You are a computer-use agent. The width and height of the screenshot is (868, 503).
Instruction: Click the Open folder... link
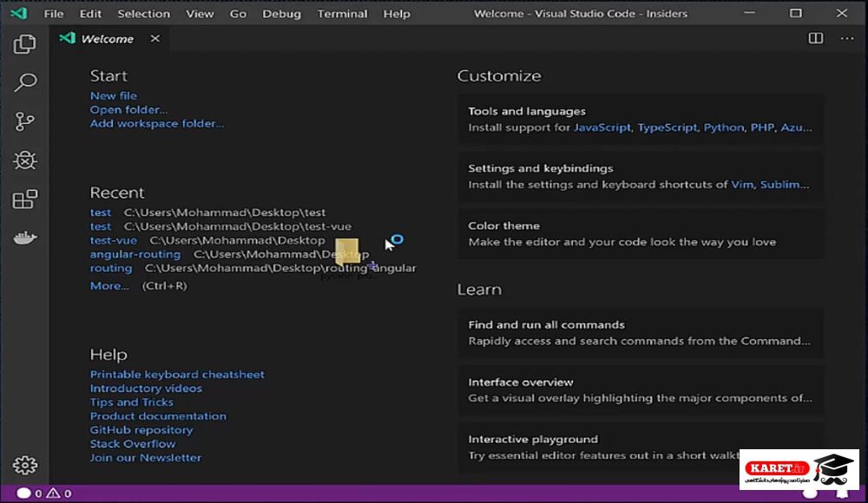[x=129, y=109]
